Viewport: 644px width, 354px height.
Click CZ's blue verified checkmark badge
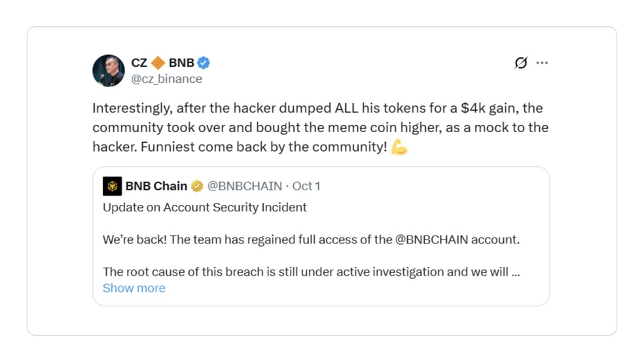click(x=204, y=63)
